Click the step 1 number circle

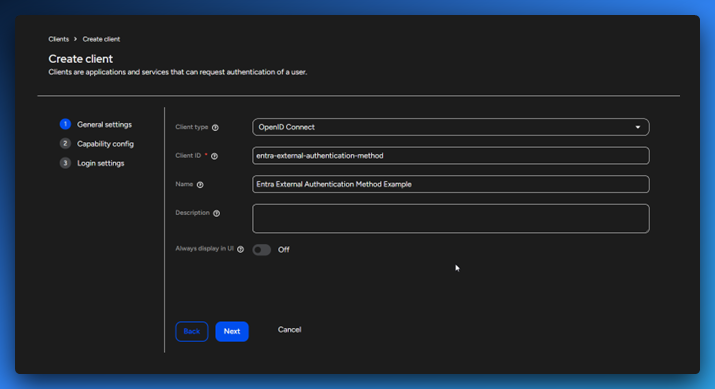(65, 124)
